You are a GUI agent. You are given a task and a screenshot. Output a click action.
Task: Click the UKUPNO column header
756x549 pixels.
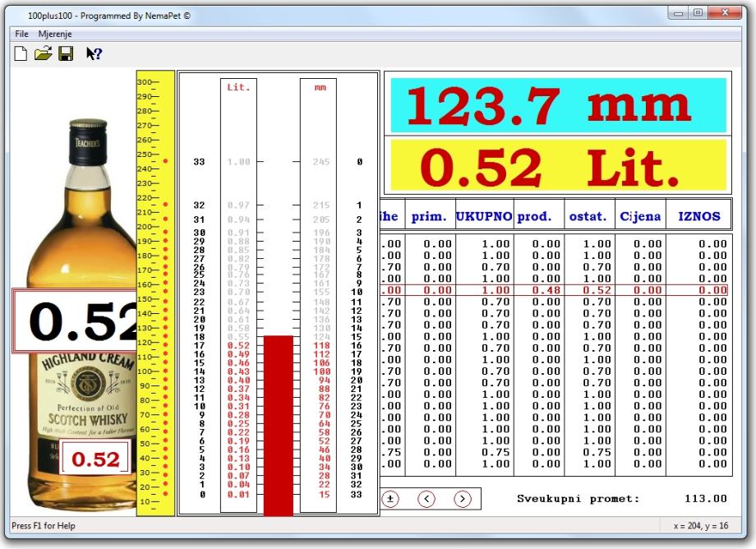click(x=484, y=217)
